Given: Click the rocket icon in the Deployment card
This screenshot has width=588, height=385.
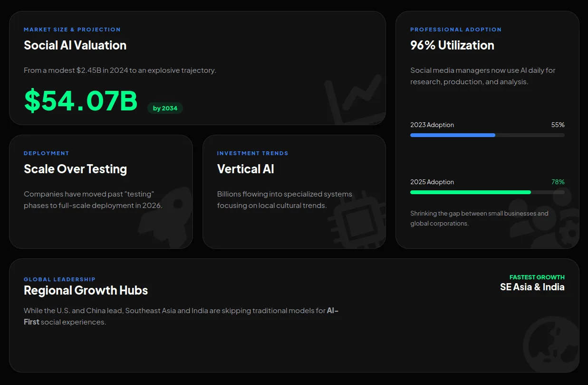Looking at the screenshot, I should pos(166,217).
